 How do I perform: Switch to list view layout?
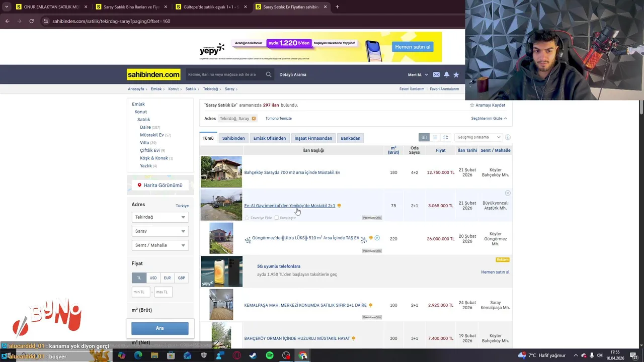[435, 137]
